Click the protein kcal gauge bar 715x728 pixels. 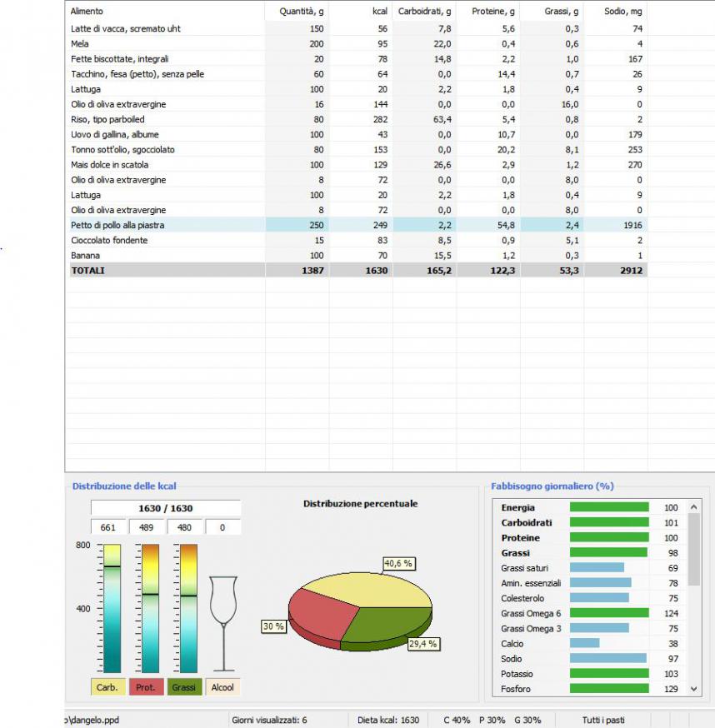point(151,608)
